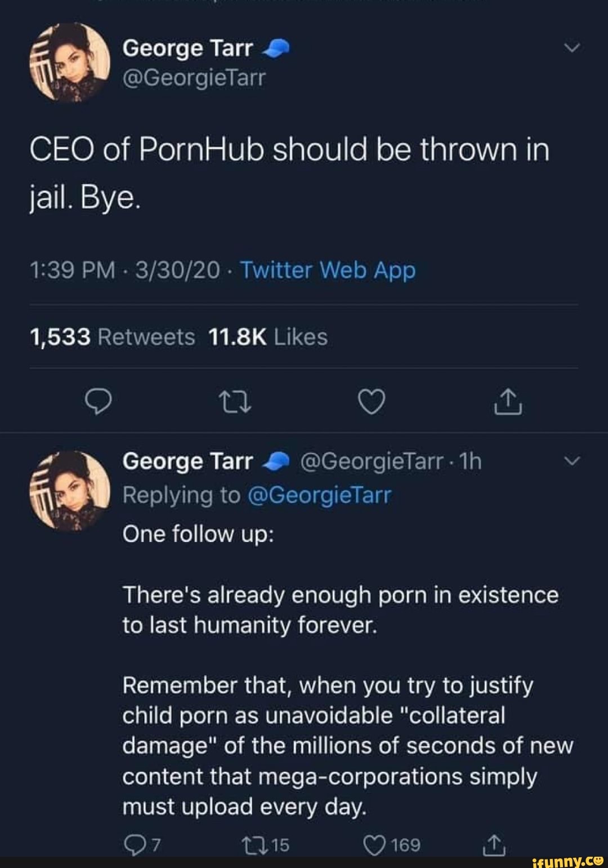
Task: Retweet the main tweet
Action: [234, 402]
